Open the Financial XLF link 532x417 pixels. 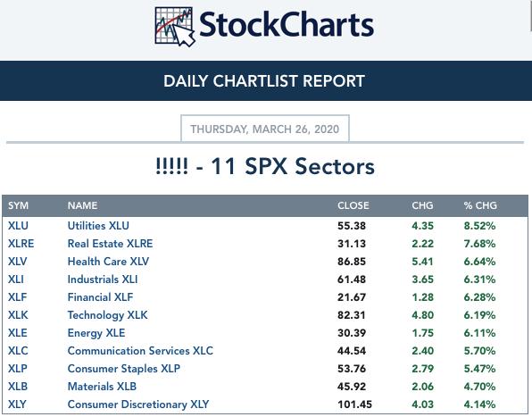[x=100, y=297]
